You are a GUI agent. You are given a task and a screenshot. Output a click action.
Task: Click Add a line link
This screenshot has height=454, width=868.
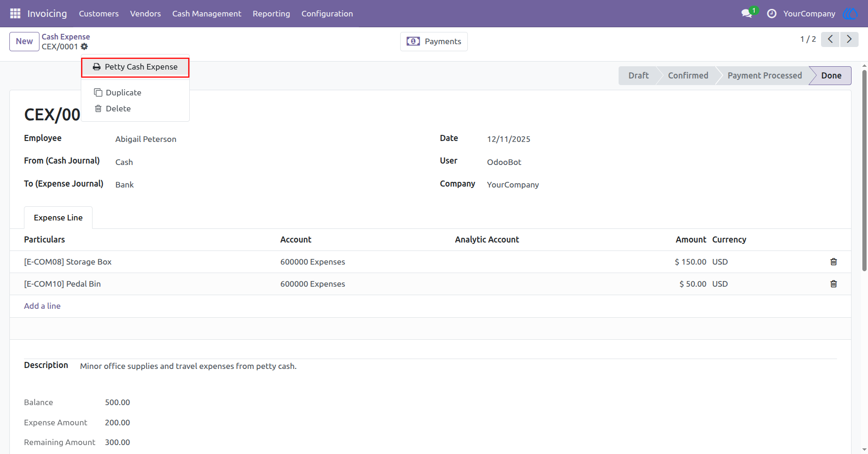42,306
